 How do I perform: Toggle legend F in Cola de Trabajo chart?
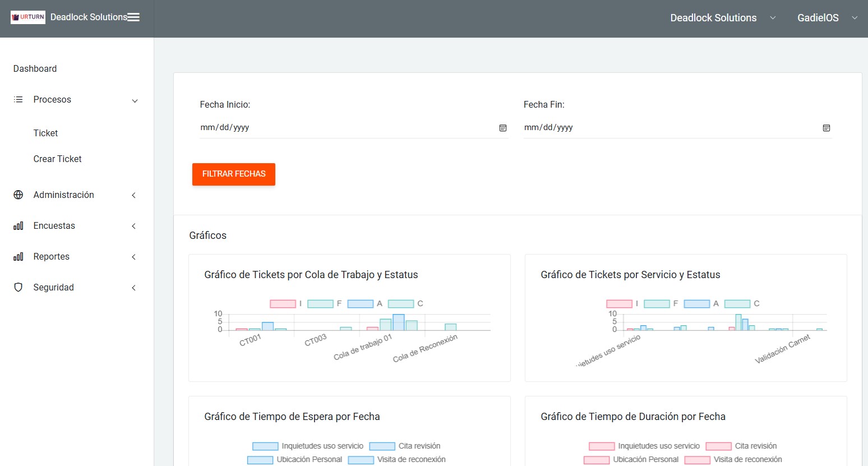point(325,303)
